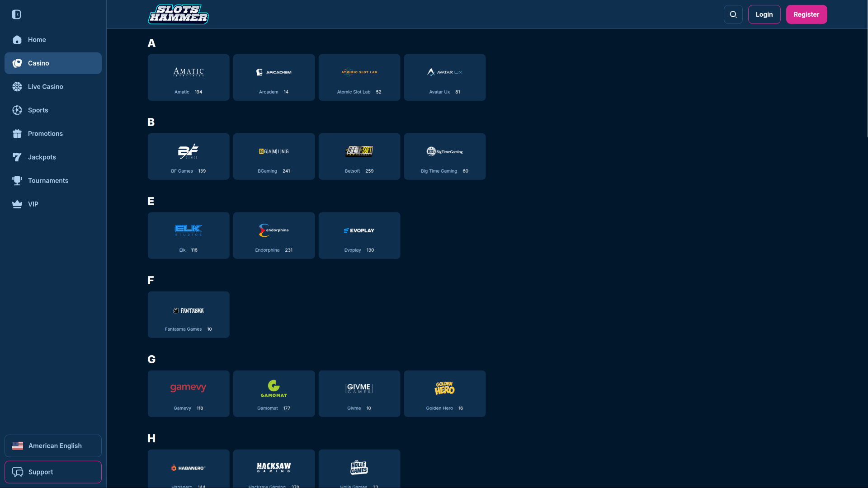Open the Gamevy provider card

[x=189, y=394]
